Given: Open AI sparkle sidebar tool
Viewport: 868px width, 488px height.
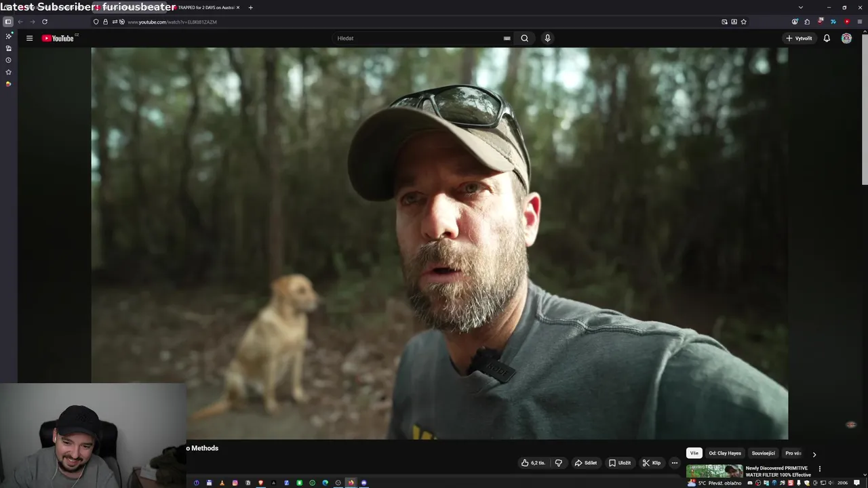Looking at the screenshot, I should (x=8, y=36).
